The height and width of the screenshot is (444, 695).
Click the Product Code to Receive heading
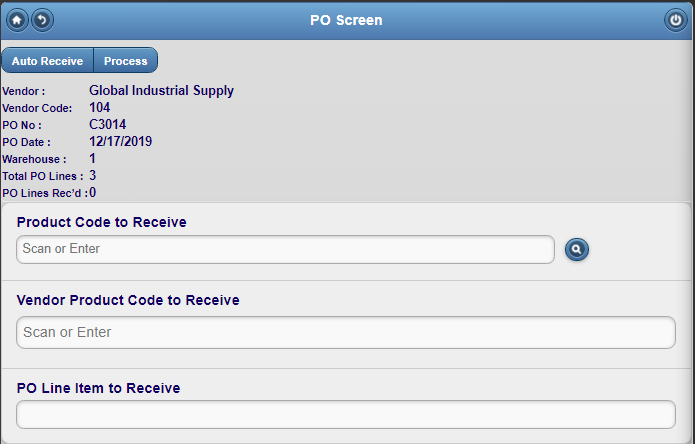[102, 222]
